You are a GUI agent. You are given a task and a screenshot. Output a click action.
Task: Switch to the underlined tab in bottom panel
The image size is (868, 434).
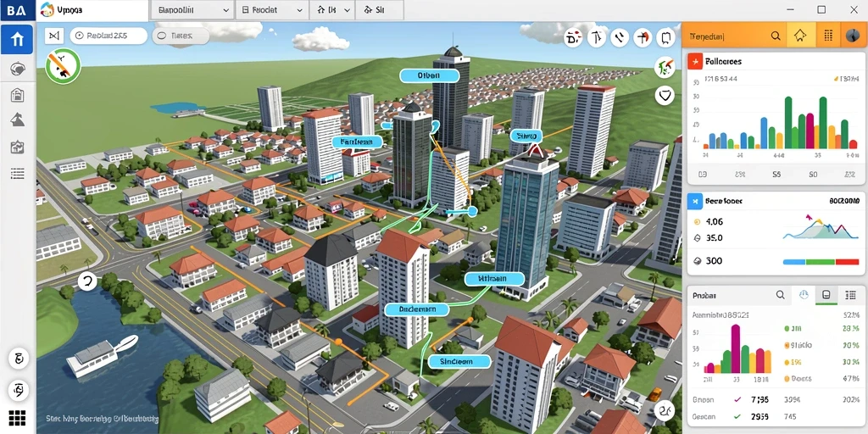pos(826,296)
